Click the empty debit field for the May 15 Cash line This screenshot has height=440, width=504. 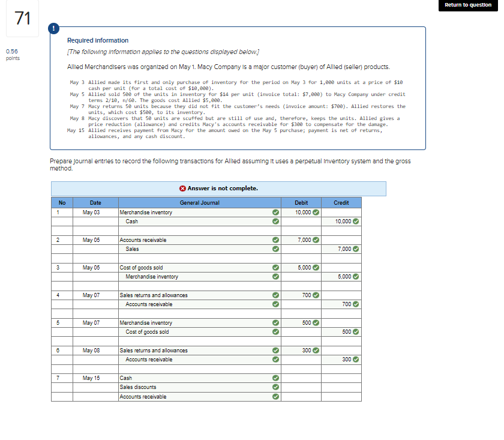tap(301, 378)
